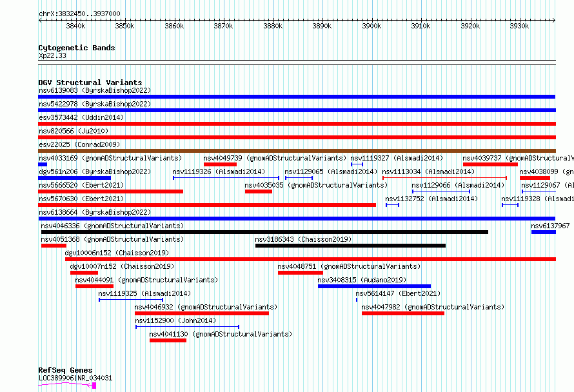Viewport: 574px width, 392px height.
Task: Click the 3880k ruler tick label
Action: 273,26
